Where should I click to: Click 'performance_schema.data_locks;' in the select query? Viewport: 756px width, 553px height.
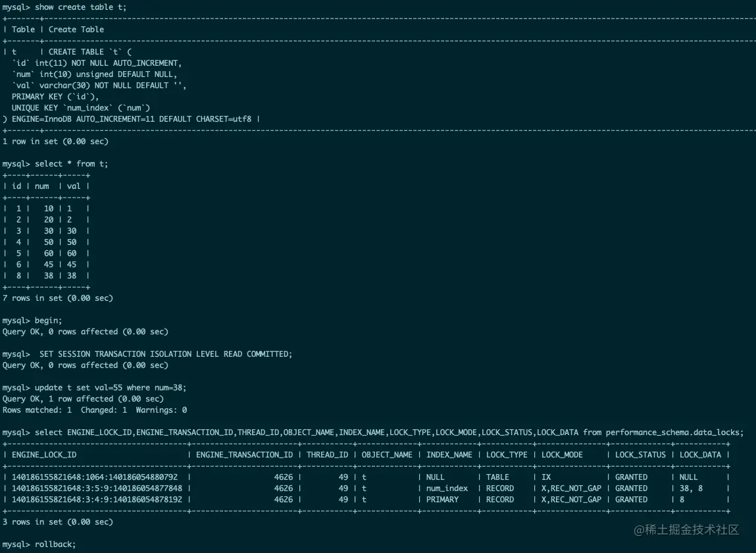[x=674, y=433]
